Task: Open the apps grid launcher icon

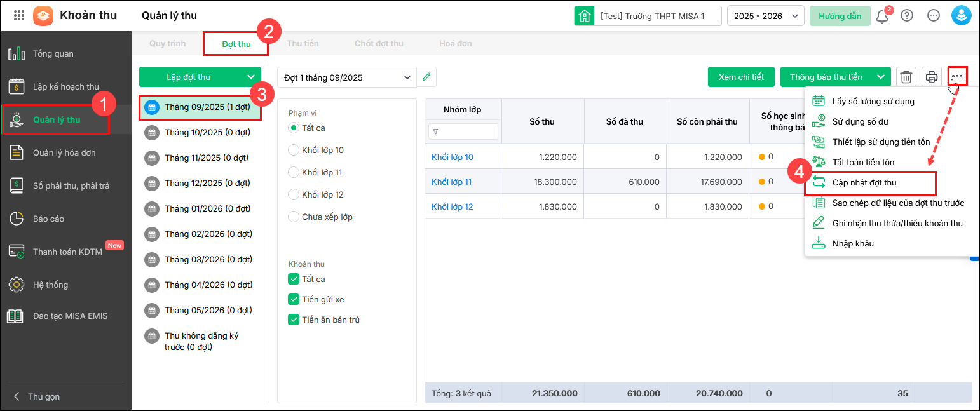Action: 19,15
